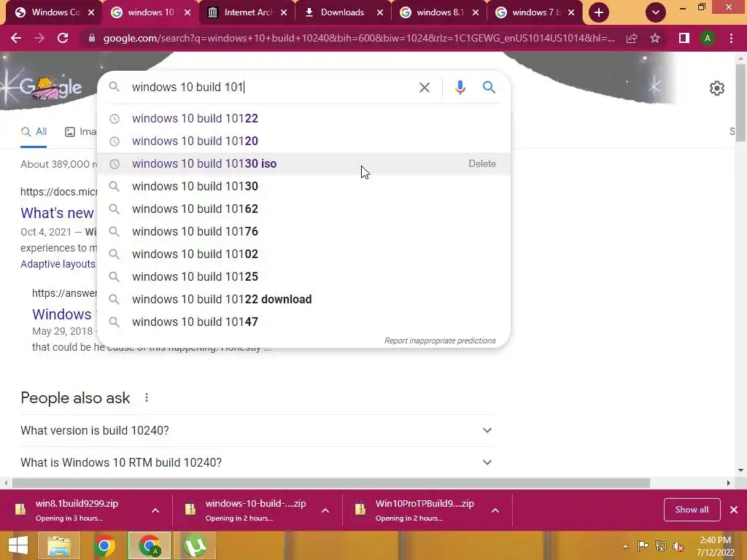
Task: Select suggestion 'windows 10 build 10120'
Action: (x=303, y=141)
